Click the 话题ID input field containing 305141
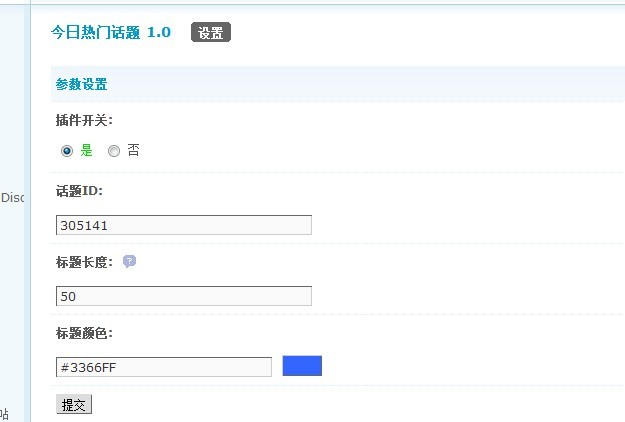Viewport: 625px width, 422px height. coord(184,225)
